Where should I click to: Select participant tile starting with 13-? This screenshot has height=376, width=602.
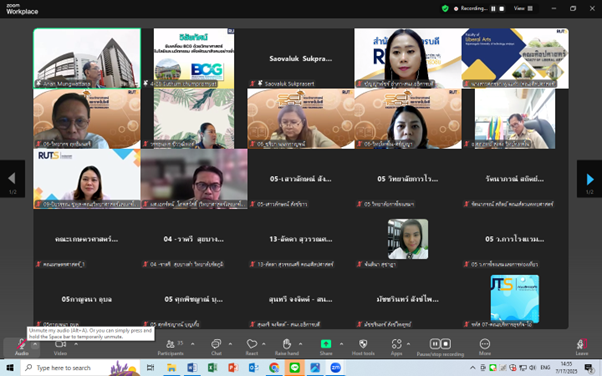pos(301,239)
